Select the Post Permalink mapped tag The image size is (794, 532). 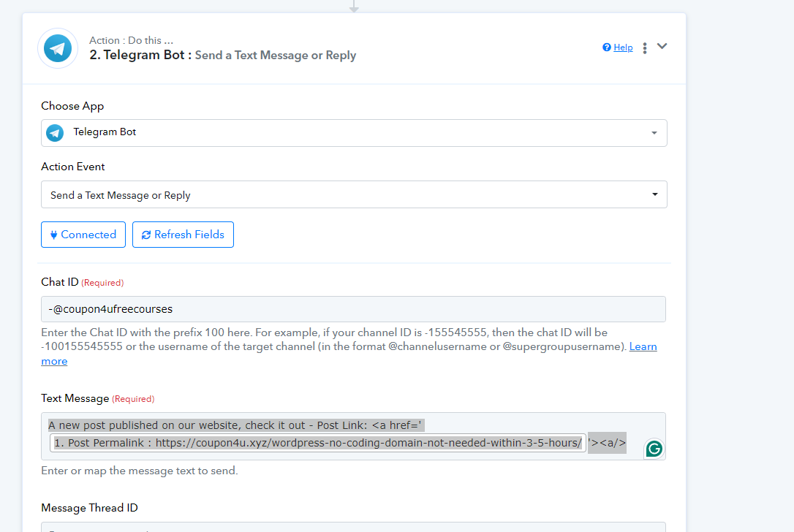click(318, 443)
